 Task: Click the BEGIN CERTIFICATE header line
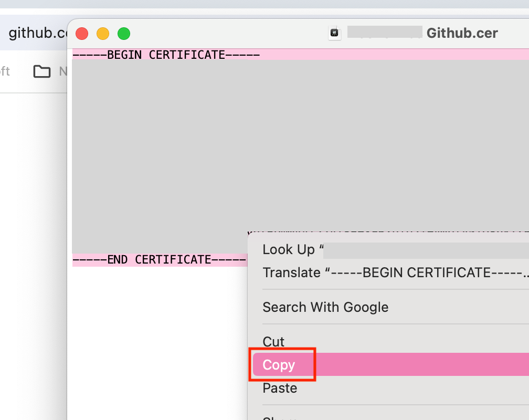[166, 54]
